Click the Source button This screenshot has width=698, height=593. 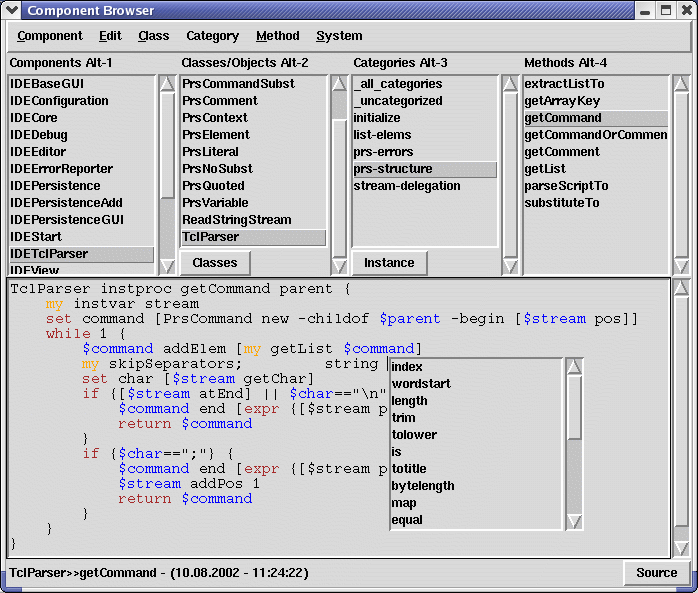(656, 573)
